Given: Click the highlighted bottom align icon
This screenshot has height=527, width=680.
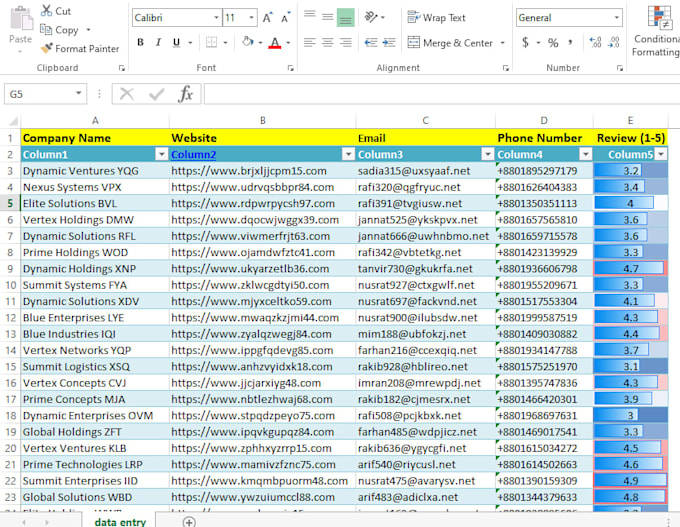Looking at the screenshot, I should 346,17.
